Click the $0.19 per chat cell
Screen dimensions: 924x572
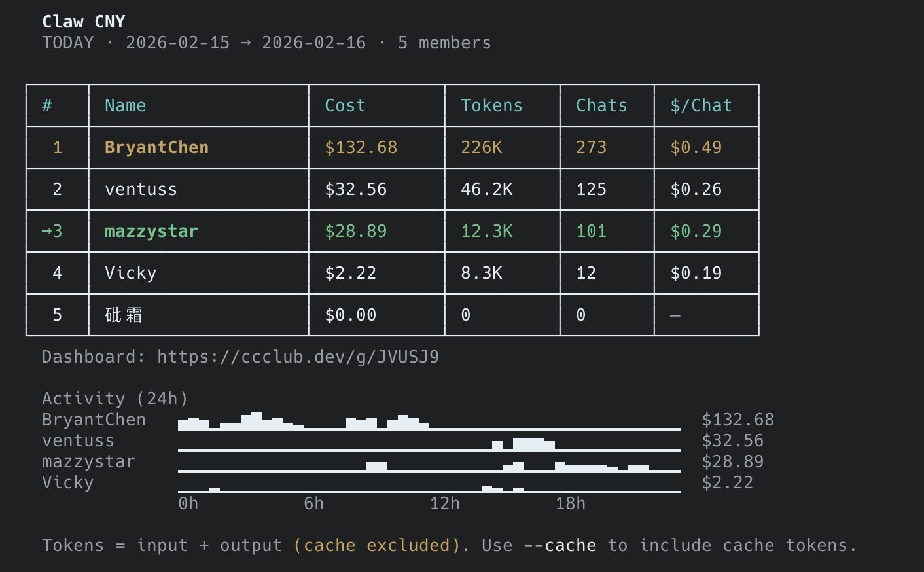coord(696,273)
